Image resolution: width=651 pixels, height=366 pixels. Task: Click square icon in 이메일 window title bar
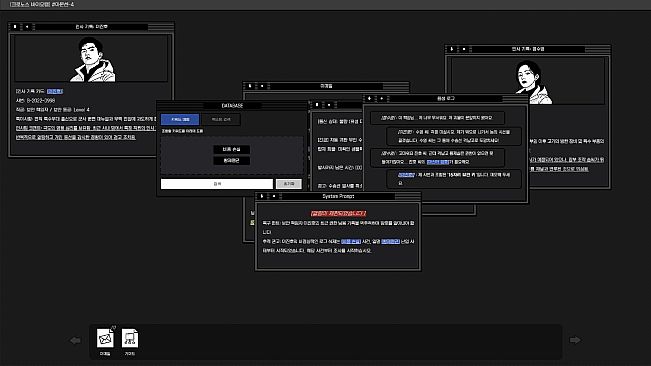tap(262, 86)
